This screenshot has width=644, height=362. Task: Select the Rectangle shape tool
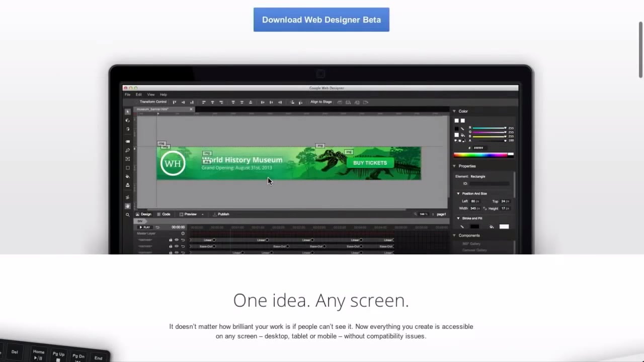127,168
